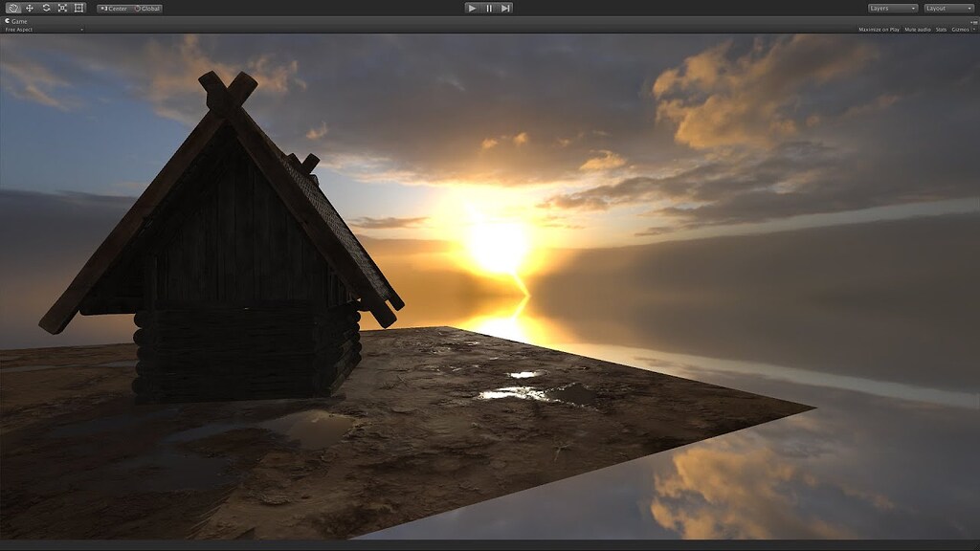Open the Layers dropdown

point(892,8)
